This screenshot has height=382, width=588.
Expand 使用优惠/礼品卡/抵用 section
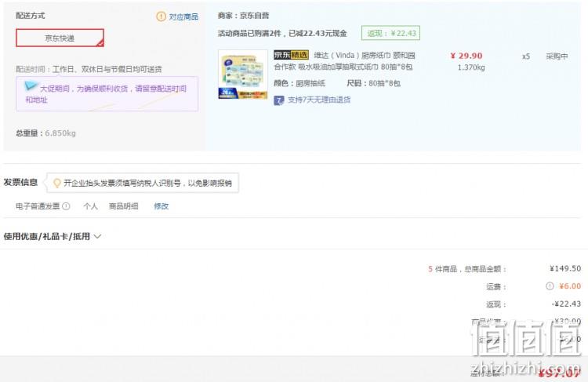tap(52, 236)
